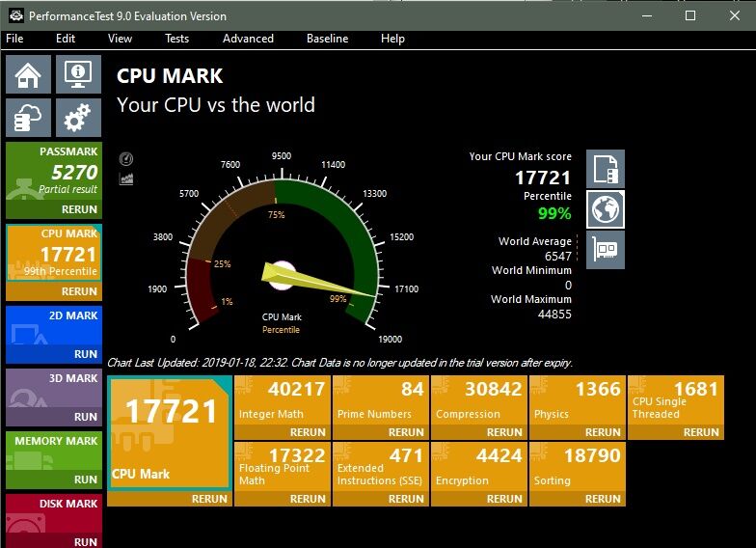Show the local results document icon

coord(606,169)
